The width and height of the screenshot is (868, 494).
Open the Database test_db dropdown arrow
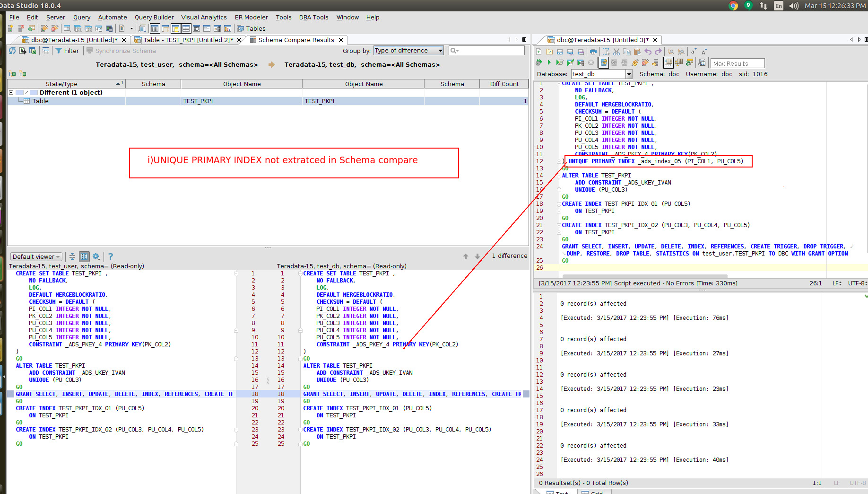(629, 74)
